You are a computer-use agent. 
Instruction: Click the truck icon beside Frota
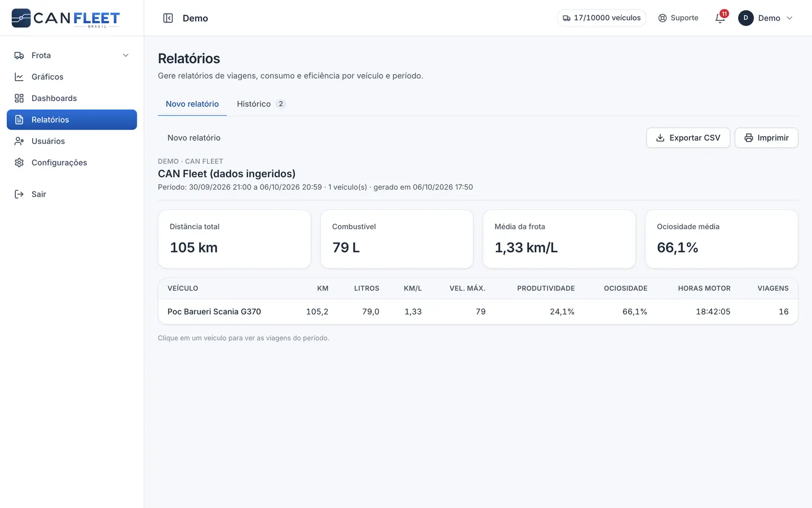[19, 55]
